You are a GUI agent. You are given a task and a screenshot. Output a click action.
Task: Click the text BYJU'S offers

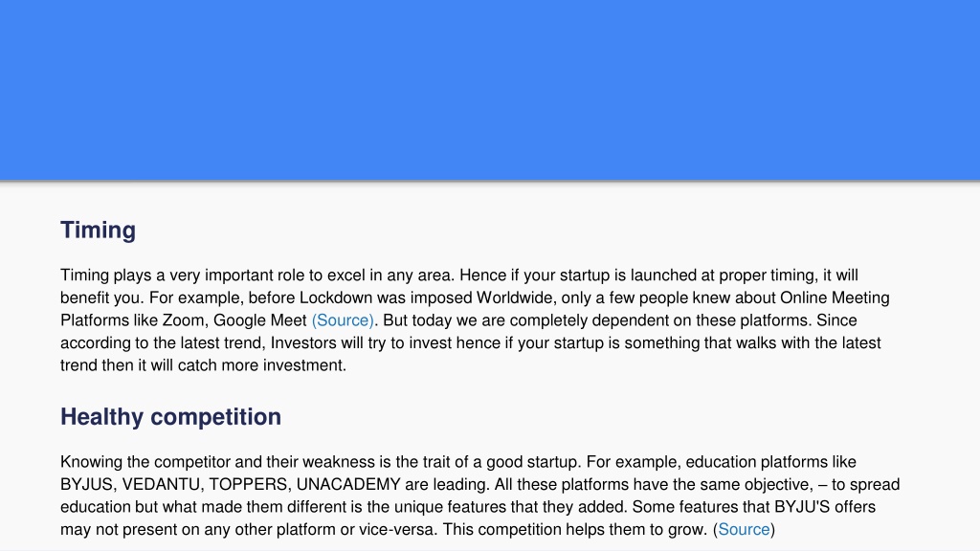[824, 507]
